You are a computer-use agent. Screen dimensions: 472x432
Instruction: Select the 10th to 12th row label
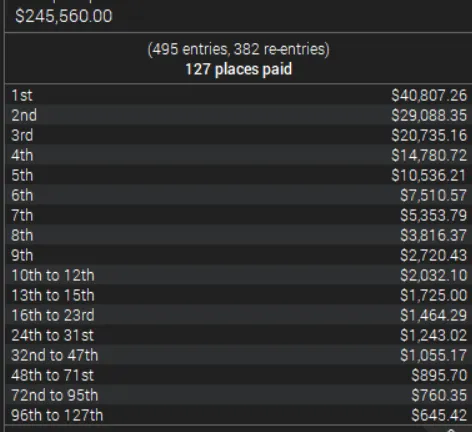point(53,275)
